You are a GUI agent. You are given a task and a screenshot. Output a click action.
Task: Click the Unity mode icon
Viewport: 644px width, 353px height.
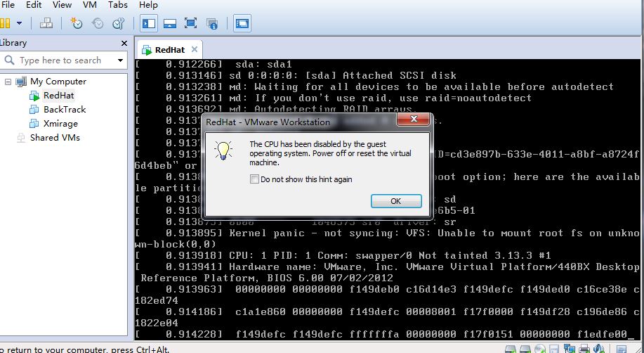tap(211, 23)
